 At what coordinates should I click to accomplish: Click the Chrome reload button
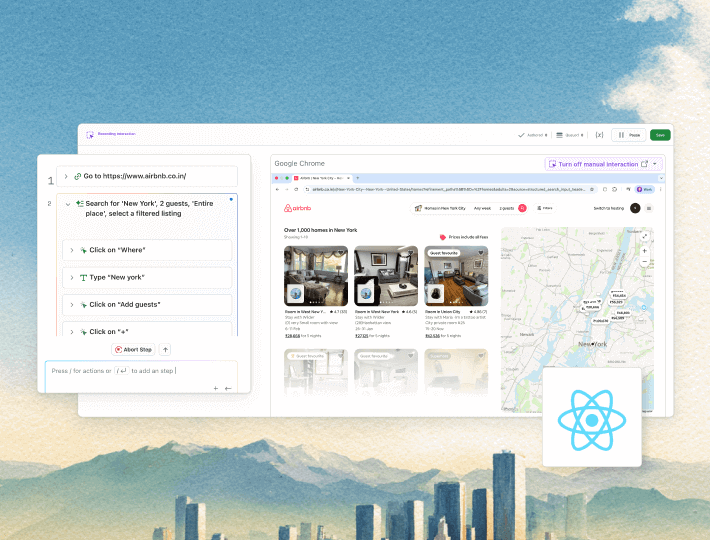[x=296, y=190]
